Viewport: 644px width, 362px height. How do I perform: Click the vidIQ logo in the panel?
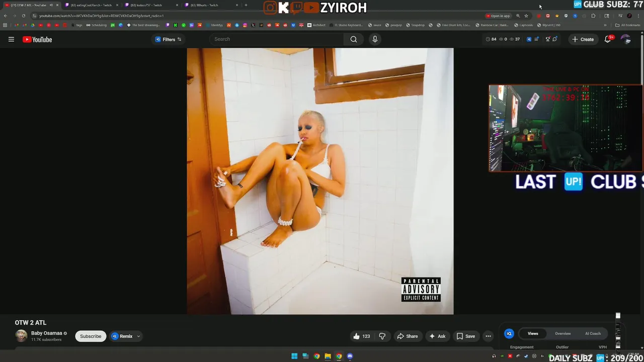509,333
